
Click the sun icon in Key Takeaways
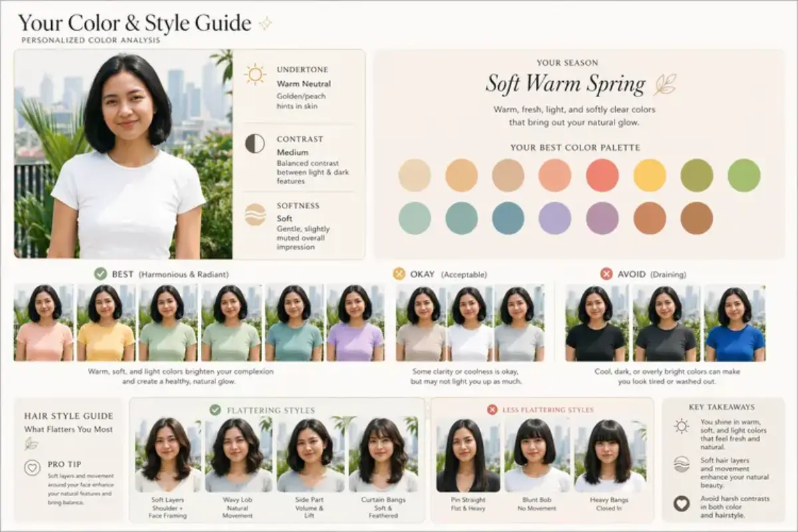tap(681, 426)
